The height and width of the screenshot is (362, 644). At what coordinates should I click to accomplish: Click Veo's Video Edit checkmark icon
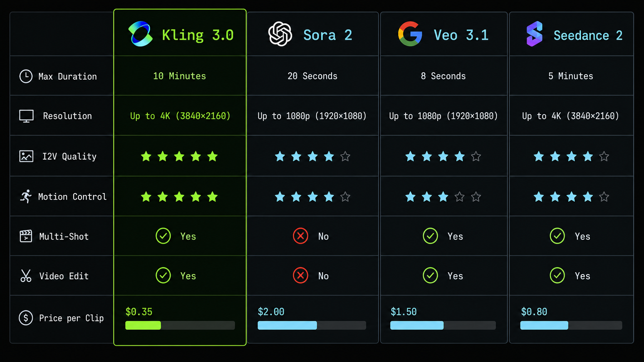[430, 275]
